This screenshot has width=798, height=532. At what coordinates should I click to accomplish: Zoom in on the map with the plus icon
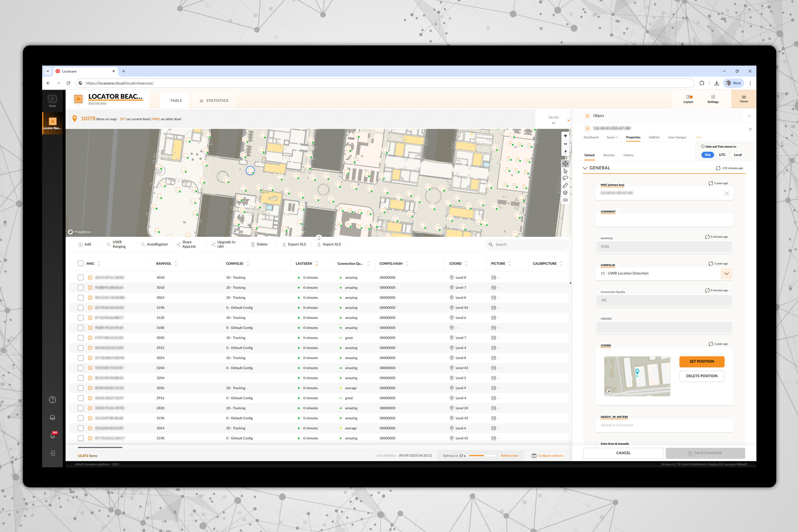click(x=565, y=136)
